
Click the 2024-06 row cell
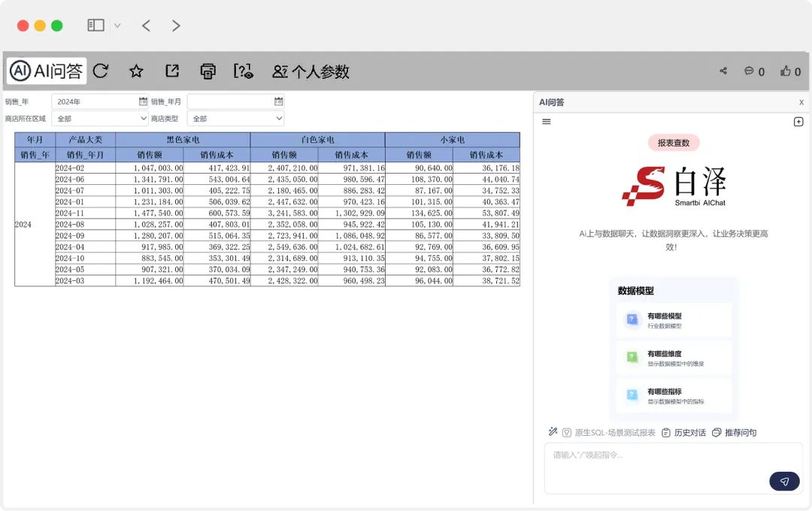[x=85, y=180]
